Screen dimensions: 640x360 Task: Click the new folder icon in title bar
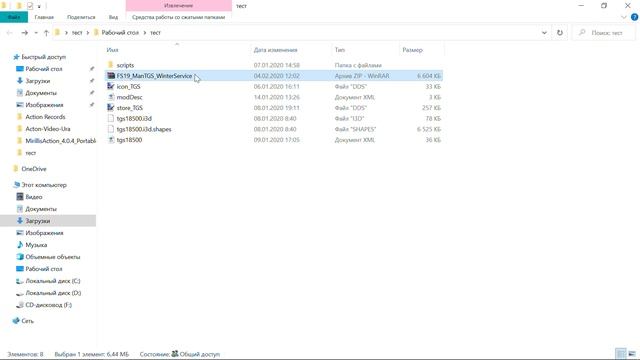(18, 6)
